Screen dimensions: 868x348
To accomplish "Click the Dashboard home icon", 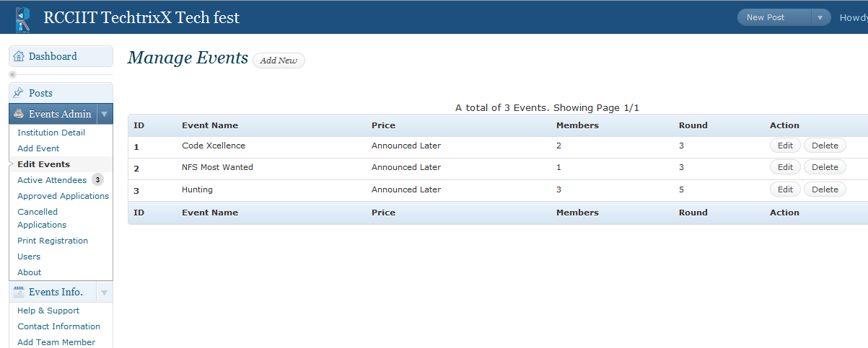I will [19, 56].
